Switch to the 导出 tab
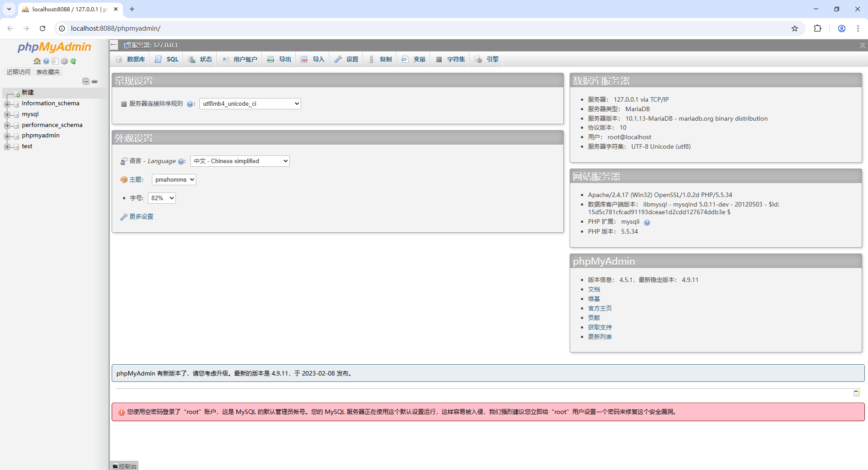Screen dimensions: 868x470 click(279, 59)
